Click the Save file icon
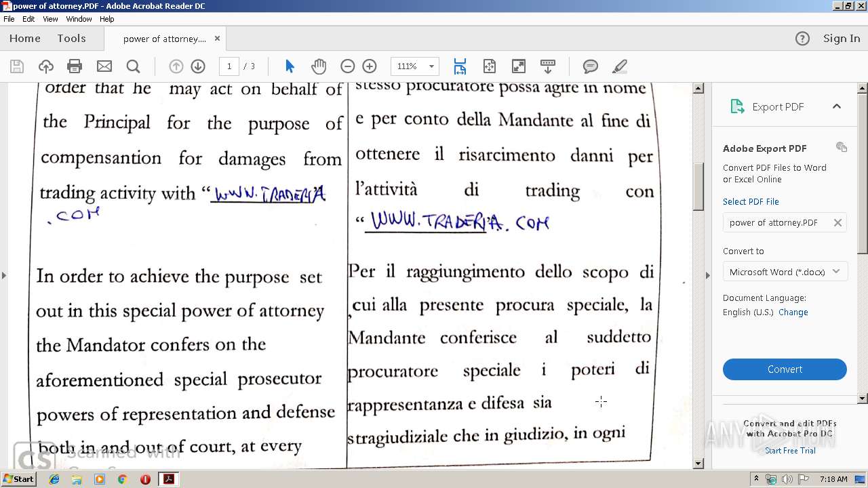 (x=17, y=66)
